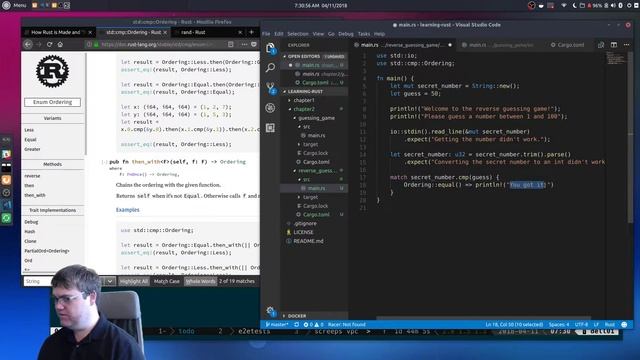This screenshot has height=360, width=640.
Task: Click the VS Code editor minimap
Action: tap(616, 58)
